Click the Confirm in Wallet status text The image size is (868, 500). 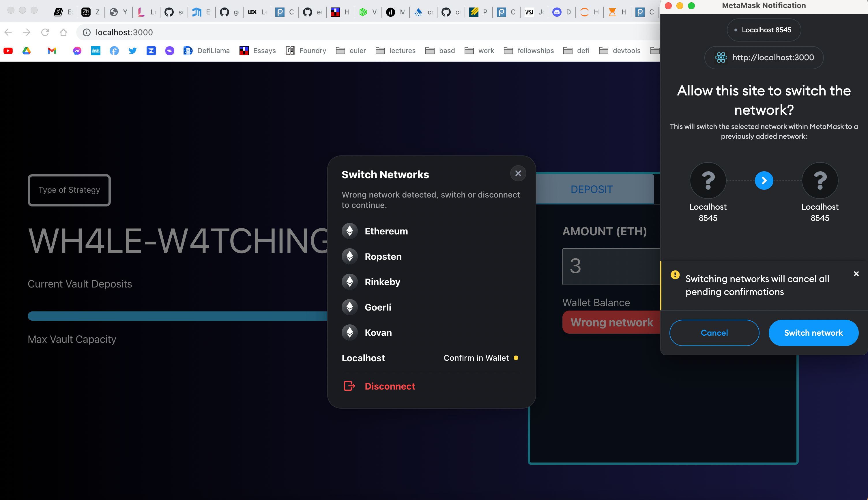pos(476,358)
